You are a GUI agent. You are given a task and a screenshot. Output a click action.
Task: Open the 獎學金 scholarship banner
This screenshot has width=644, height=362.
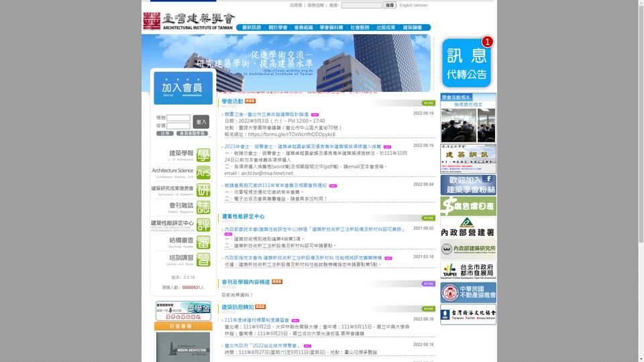(x=183, y=310)
